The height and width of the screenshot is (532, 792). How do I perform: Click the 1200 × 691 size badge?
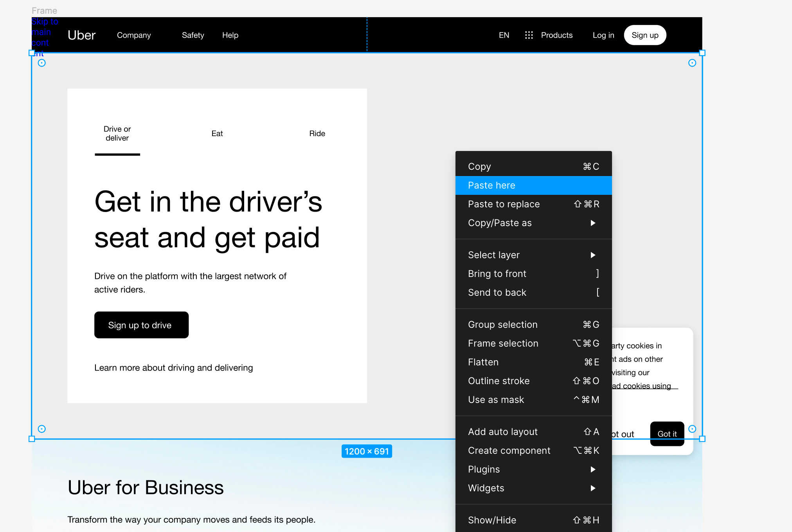pos(367,451)
